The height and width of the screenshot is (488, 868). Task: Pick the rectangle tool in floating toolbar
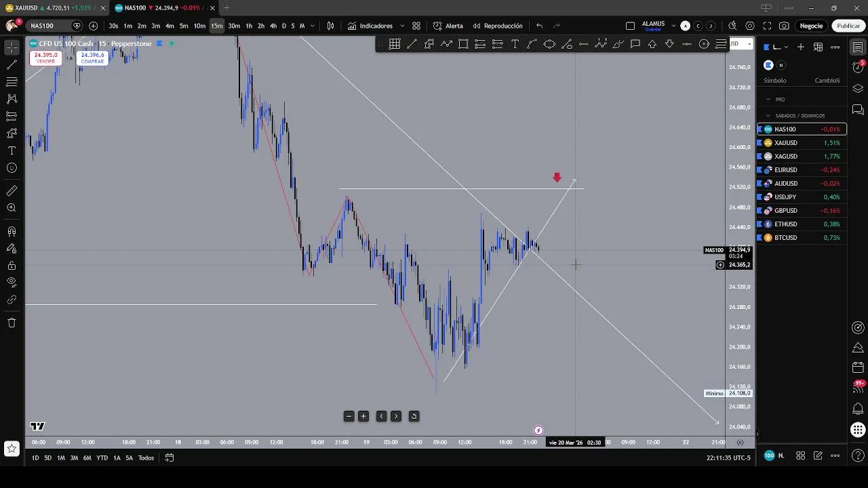463,44
